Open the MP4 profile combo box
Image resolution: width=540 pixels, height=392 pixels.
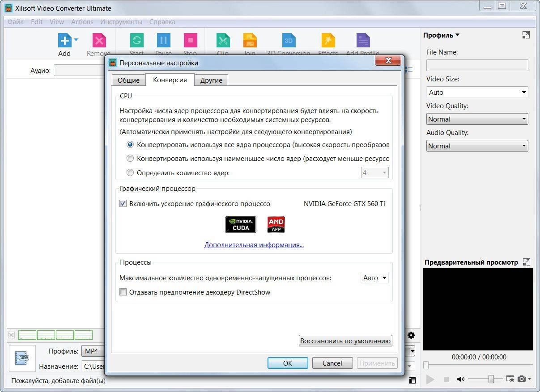[94, 351]
